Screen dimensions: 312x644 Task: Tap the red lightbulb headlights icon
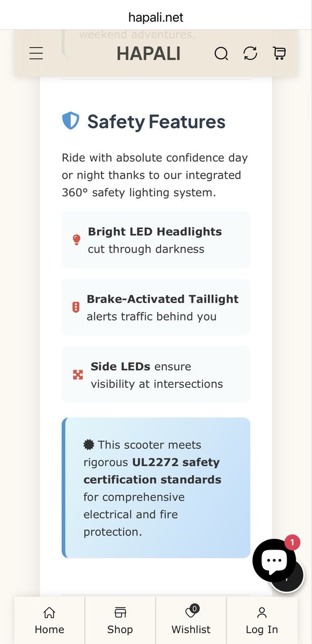(x=76, y=240)
